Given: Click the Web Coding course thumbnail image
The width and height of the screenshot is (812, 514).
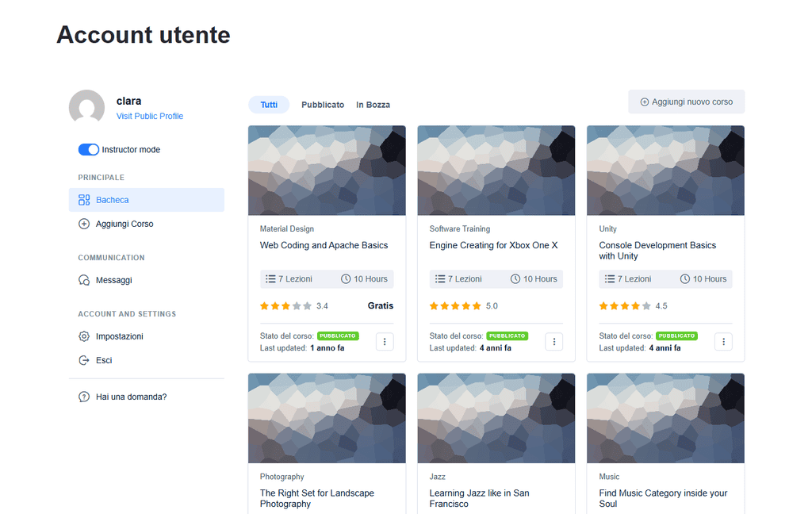Looking at the screenshot, I should (x=327, y=171).
